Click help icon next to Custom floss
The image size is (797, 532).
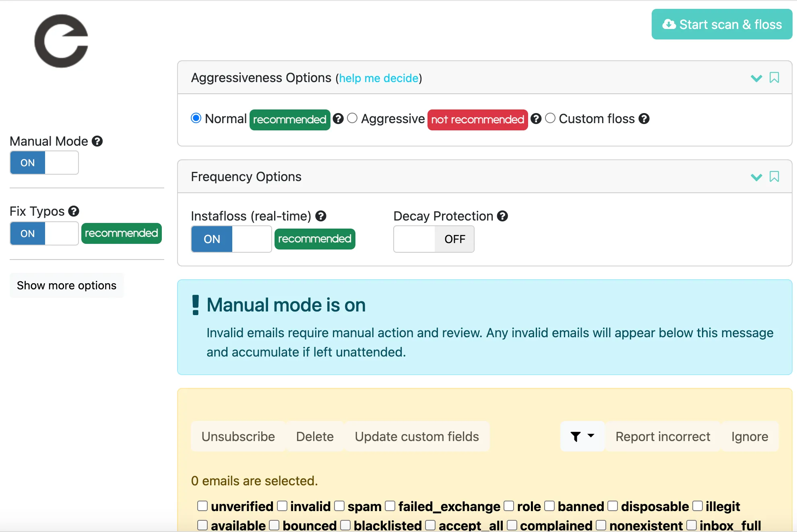pos(644,119)
